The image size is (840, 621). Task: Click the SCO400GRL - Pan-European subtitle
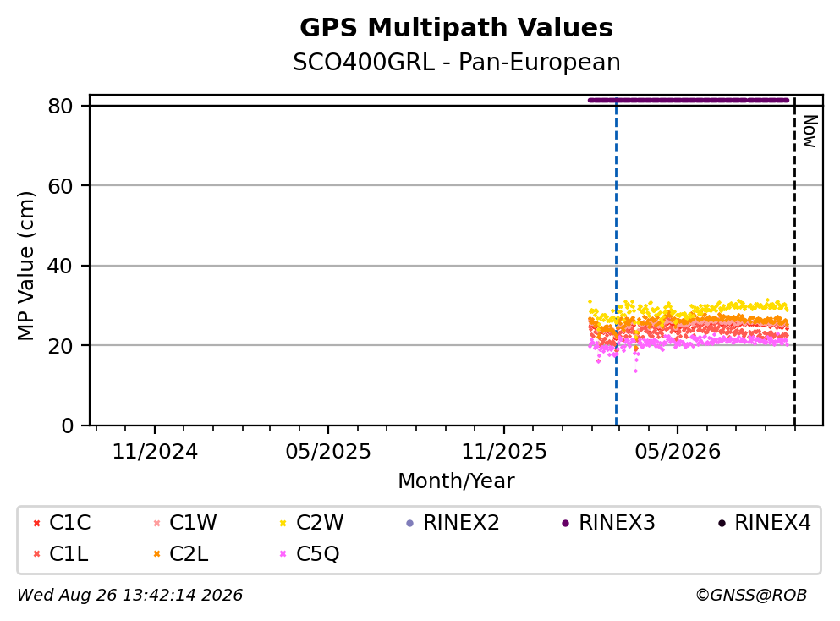pos(457,63)
